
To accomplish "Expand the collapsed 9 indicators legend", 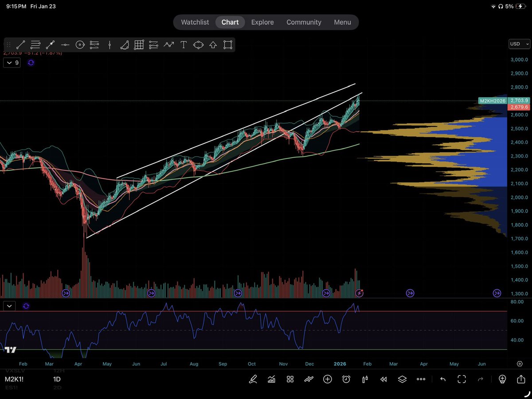I will [x=12, y=63].
